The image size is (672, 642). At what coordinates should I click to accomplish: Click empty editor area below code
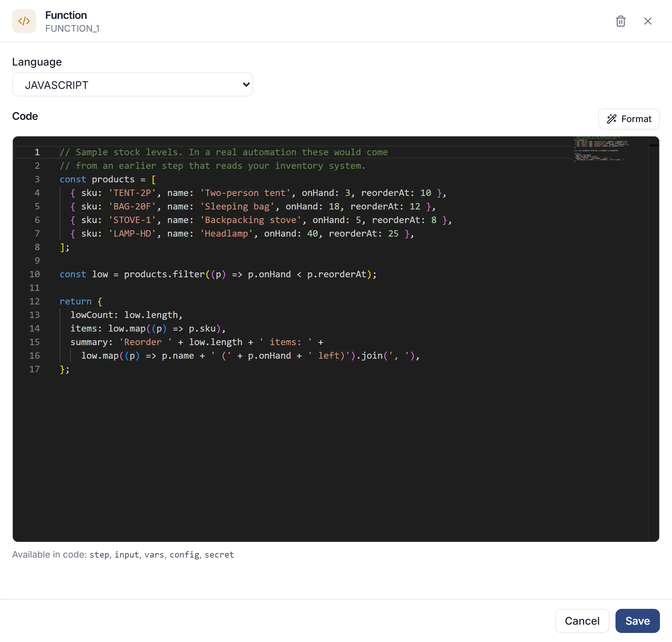(x=331, y=458)
